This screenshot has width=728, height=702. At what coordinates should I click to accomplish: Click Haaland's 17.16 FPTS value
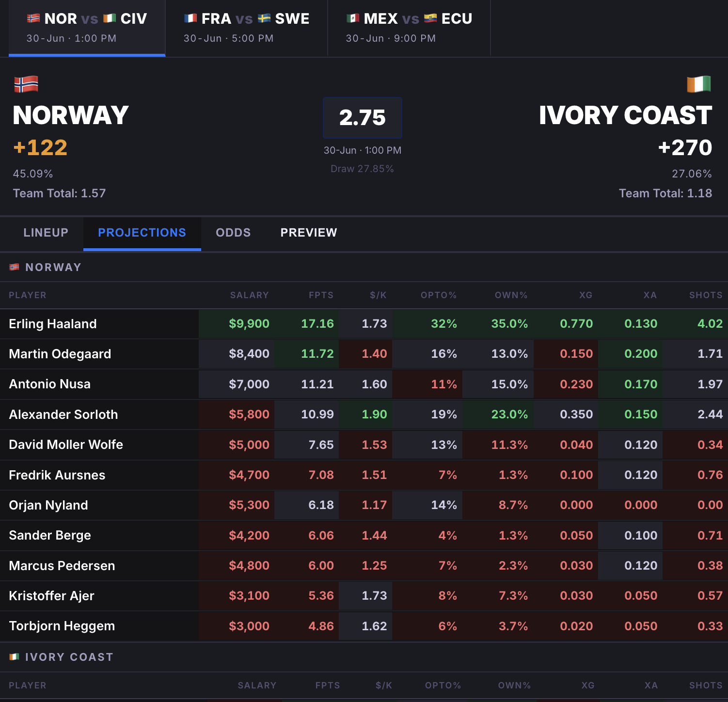click(317, 324)
